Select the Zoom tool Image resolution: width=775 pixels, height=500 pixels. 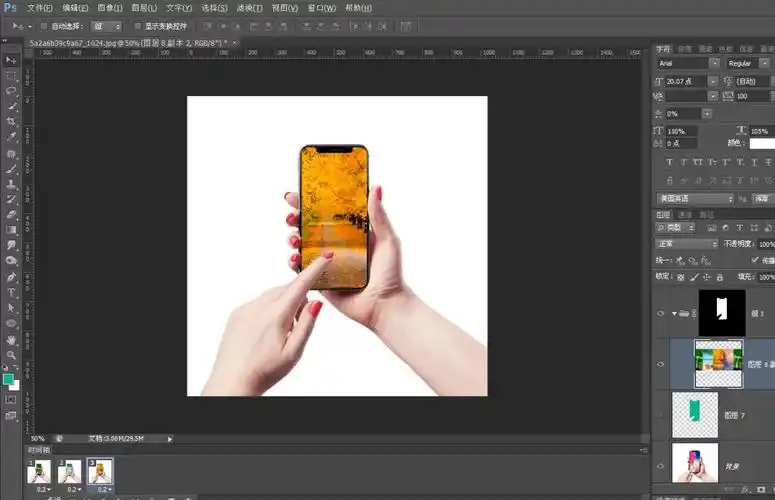11,355
